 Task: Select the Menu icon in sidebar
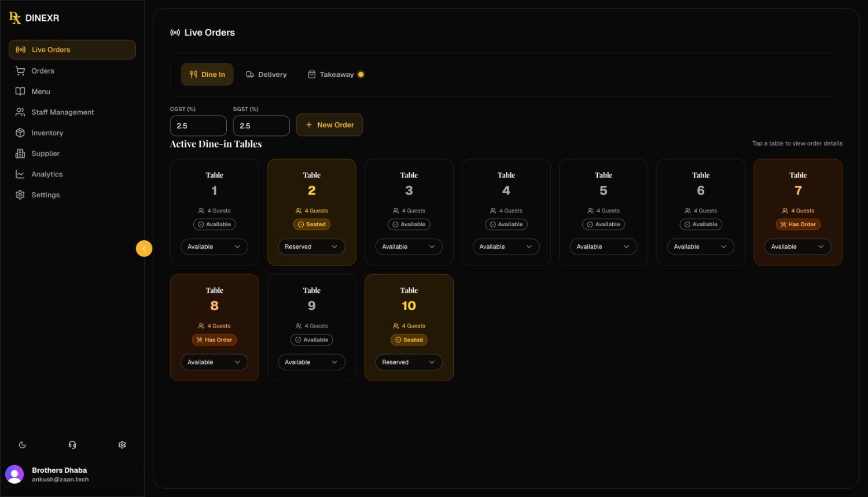pyautogui.click(x=20, y=91)
